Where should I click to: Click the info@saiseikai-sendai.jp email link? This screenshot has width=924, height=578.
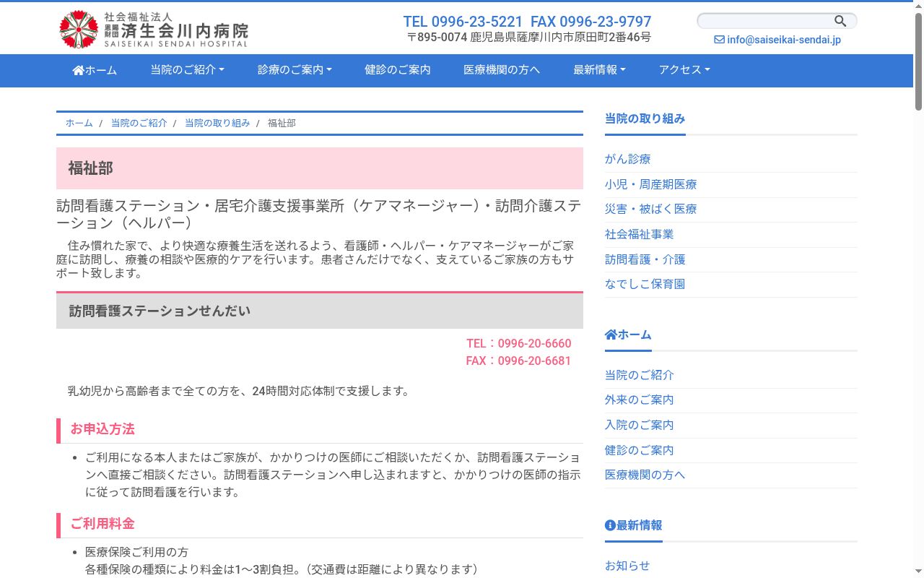pos(777,40)
